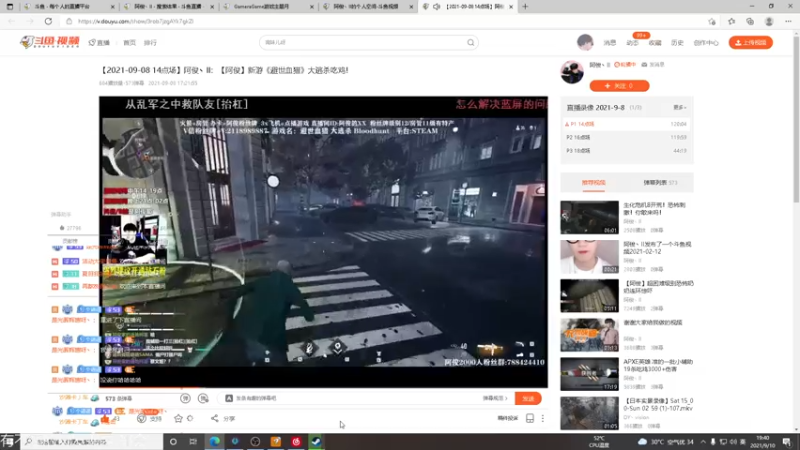The width and height of the screenshot is (800, 450).
Task: Focus the site search input box
Action: point(362,42)
